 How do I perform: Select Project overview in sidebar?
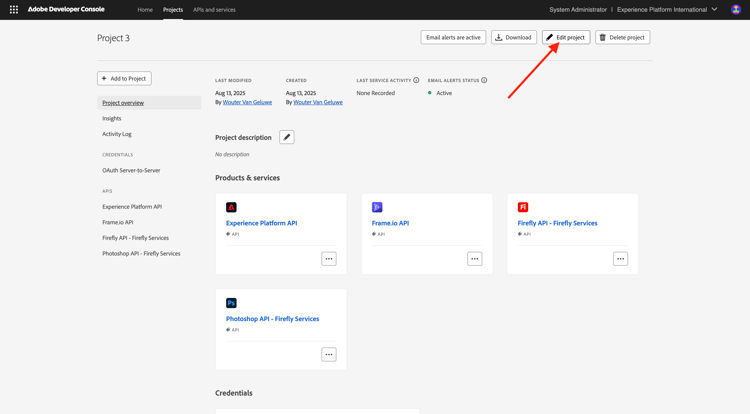149,103
